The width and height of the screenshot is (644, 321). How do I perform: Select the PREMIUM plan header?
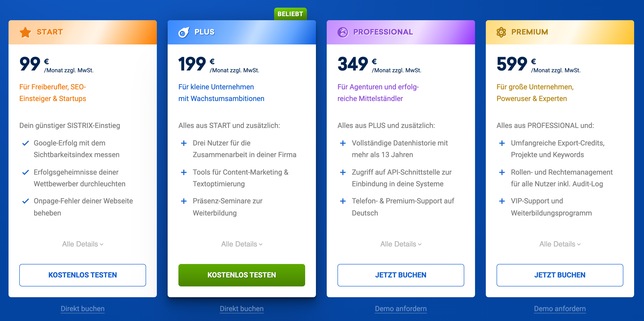pos(560,32)
